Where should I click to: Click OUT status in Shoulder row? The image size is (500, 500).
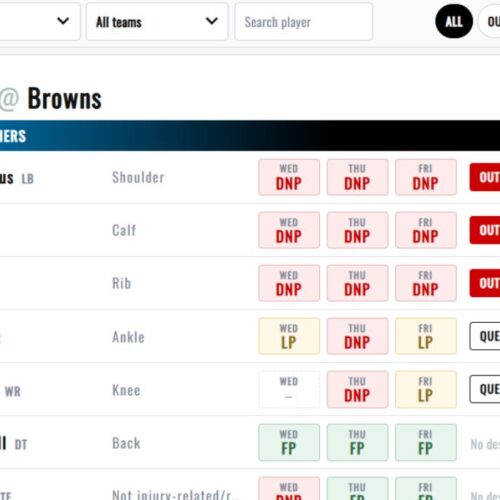click(485, 177)
